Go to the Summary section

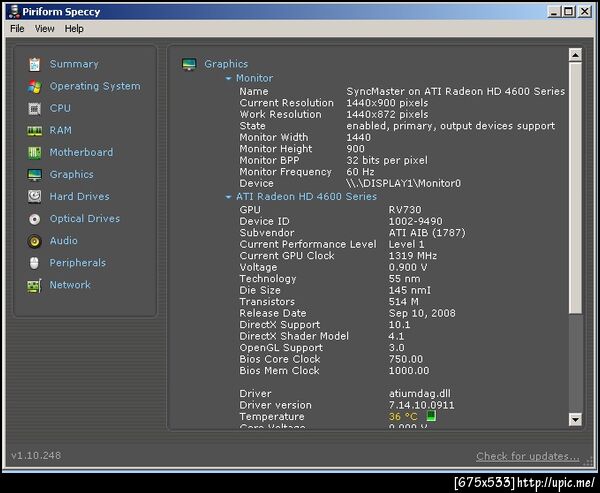[74, 64]
